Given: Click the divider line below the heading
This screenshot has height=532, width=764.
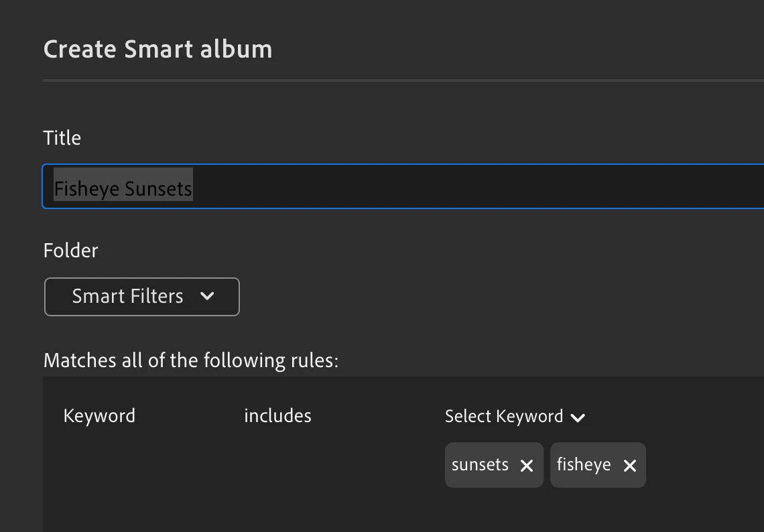Looking at the screenshot, I should (402, 80).
